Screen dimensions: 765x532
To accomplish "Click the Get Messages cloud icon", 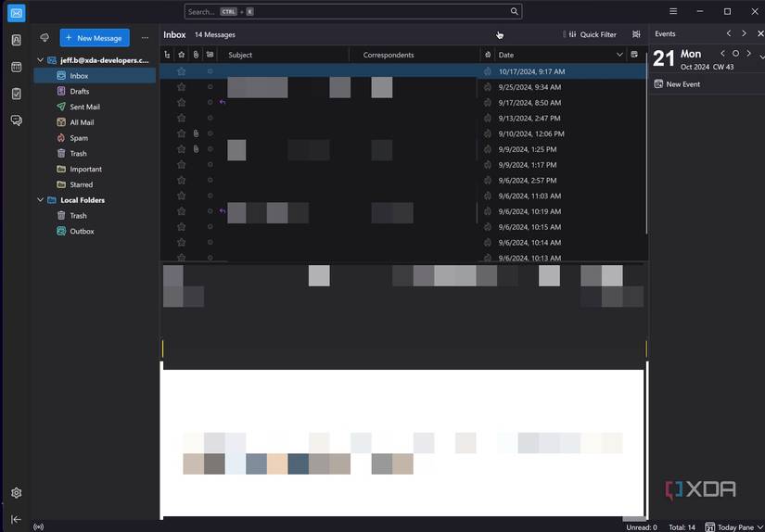I will point(44,38).
